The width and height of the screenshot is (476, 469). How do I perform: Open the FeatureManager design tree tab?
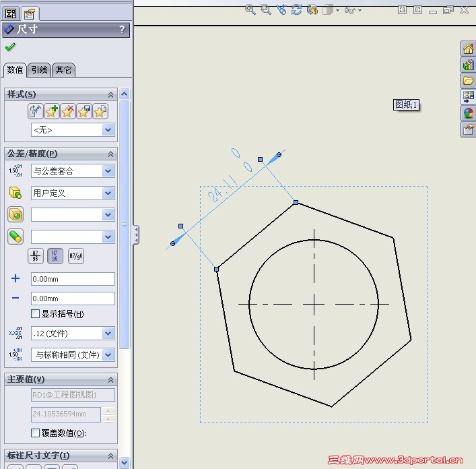11,13
